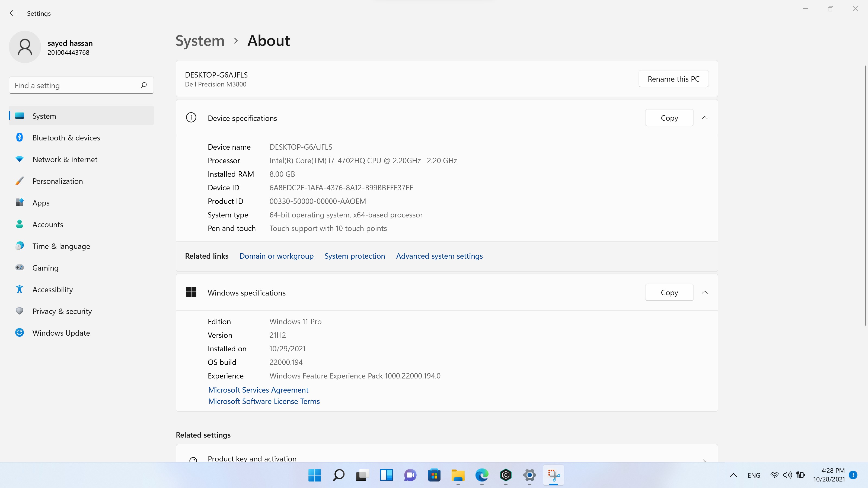Open Gaming settings
The image size is (868, 488).
coord(82,268)
